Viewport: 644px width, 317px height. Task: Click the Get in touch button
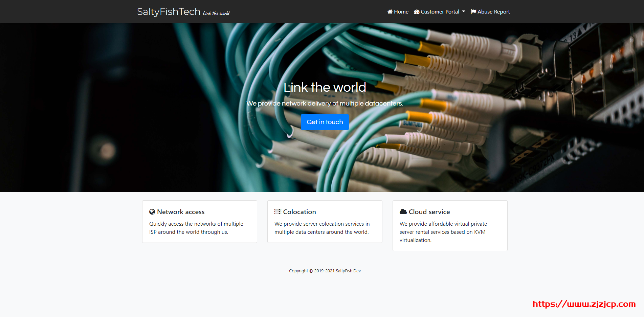[x=325, y=122]
